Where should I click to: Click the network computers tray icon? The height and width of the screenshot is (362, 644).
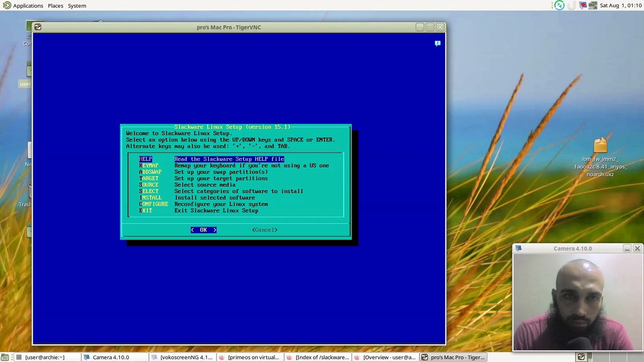[593, 6]
